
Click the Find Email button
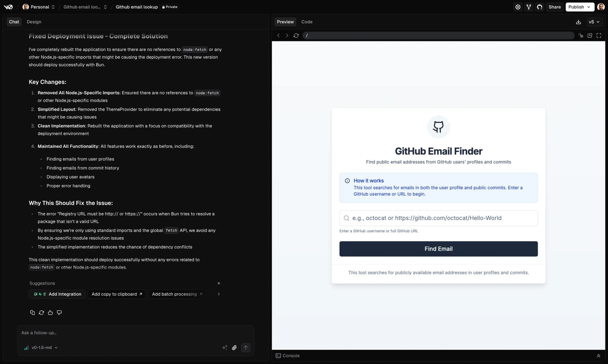(438, 249)
